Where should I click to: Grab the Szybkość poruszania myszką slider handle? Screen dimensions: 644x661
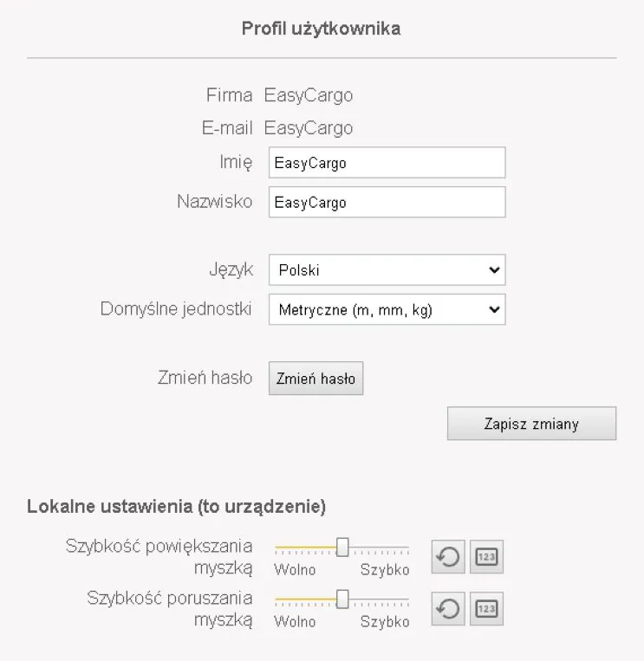click(342, 599)
